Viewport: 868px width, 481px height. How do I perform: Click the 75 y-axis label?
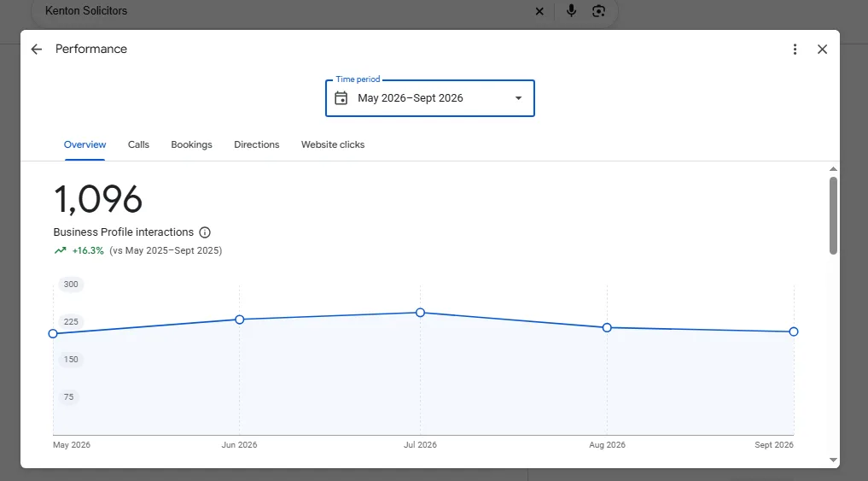(68, 396)
